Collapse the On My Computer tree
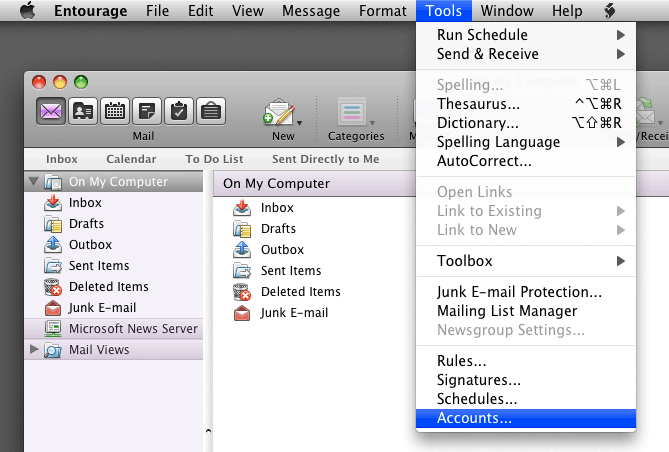The height and width of the screenshot is (452, 669). tap(33, 181)
